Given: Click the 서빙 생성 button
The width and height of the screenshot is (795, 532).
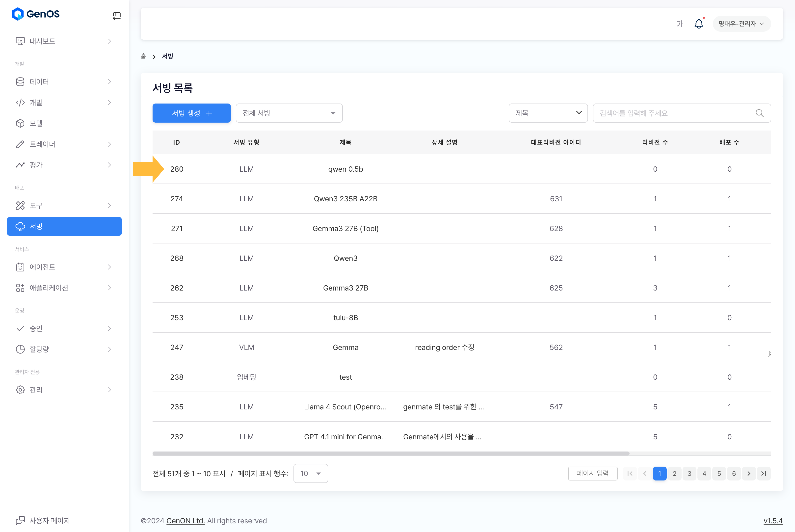Looking at the screenshot, I should [191, 113].
